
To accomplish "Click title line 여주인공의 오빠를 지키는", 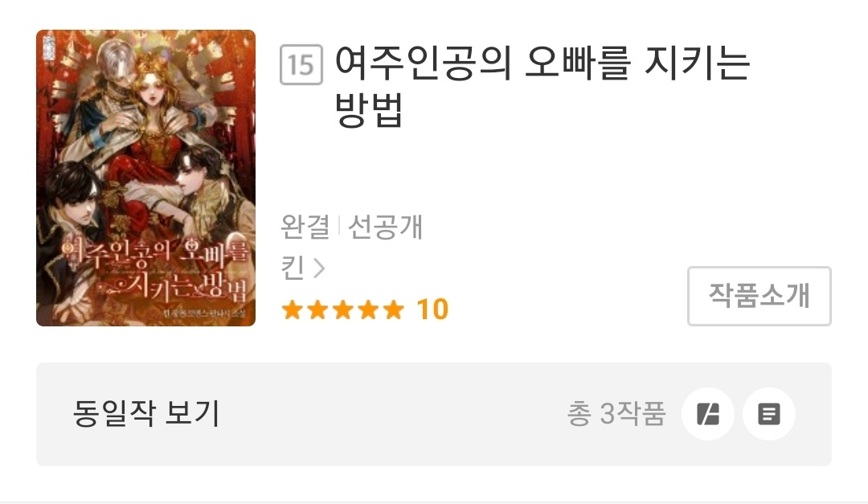I will pos(542,64).
